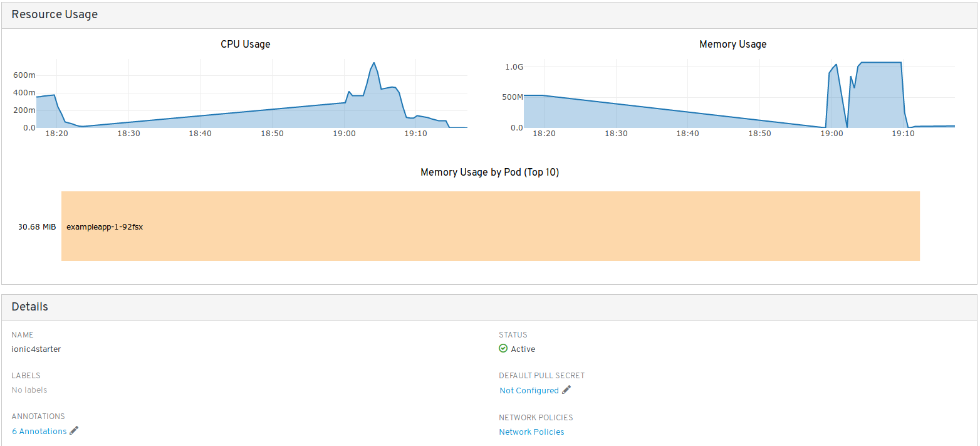Click the No labels placeholder text
Image resolution: width=980 pixels, height=446 pixels.
click(x=29, y=390)
